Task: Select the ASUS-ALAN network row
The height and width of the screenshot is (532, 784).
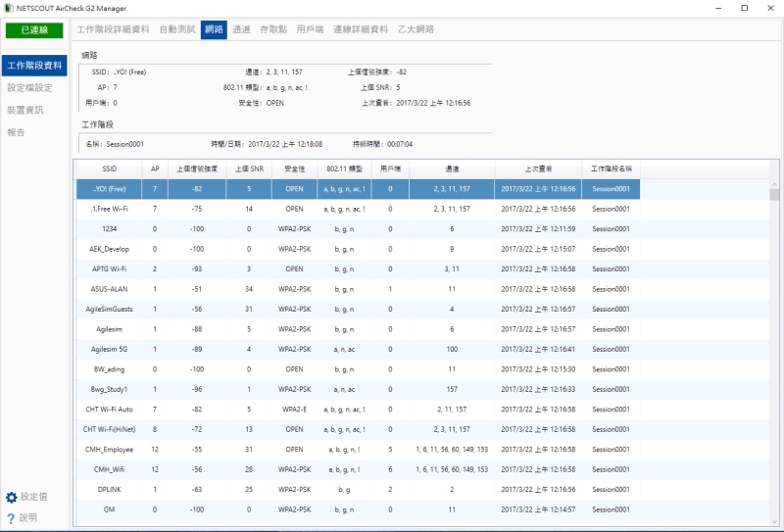Action: [109, 289]
